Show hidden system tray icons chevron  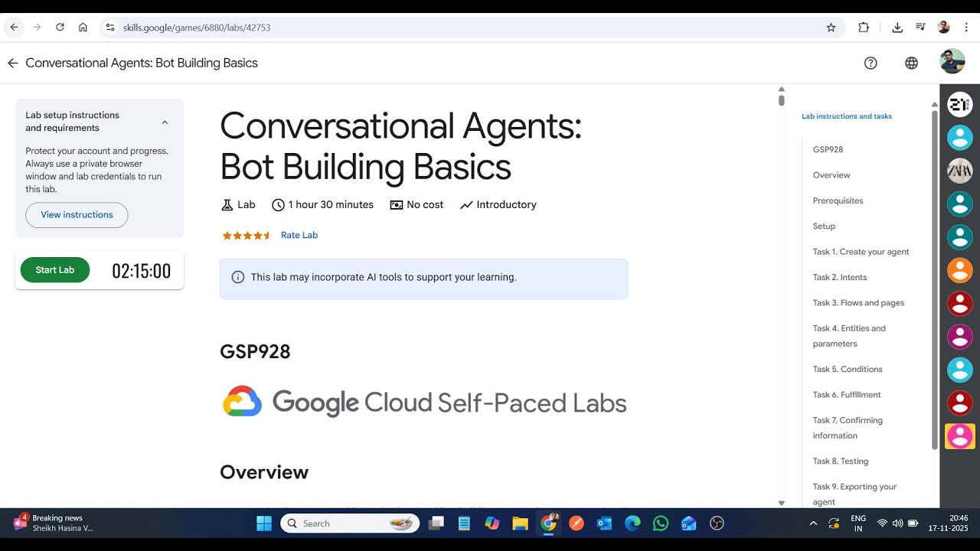click(x=813, y=523)
